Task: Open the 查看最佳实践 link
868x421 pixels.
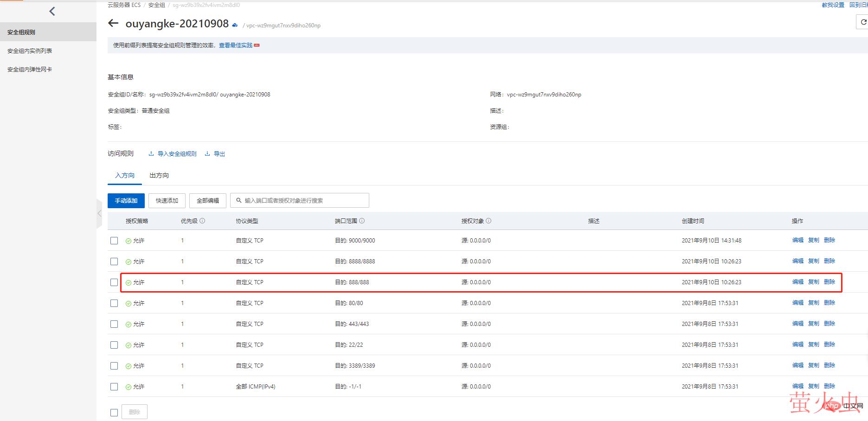Action: 236,45
